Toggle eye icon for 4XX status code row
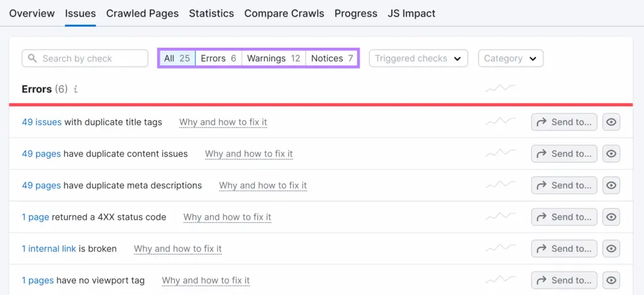This screenshot has height=295, width=644. coord(611,217)
